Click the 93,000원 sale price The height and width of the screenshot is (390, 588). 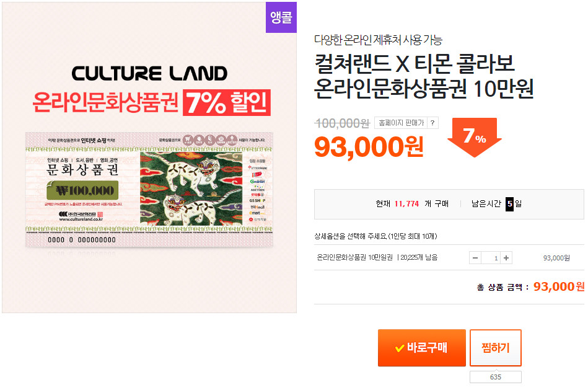coord(369,146)
